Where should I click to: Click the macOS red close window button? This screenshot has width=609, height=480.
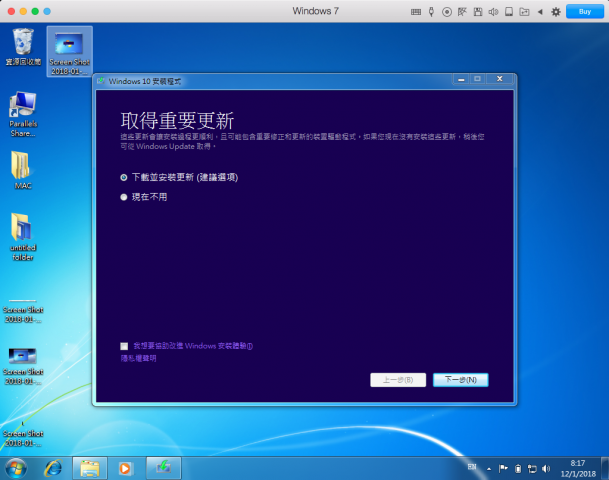(x=11, y=12)
